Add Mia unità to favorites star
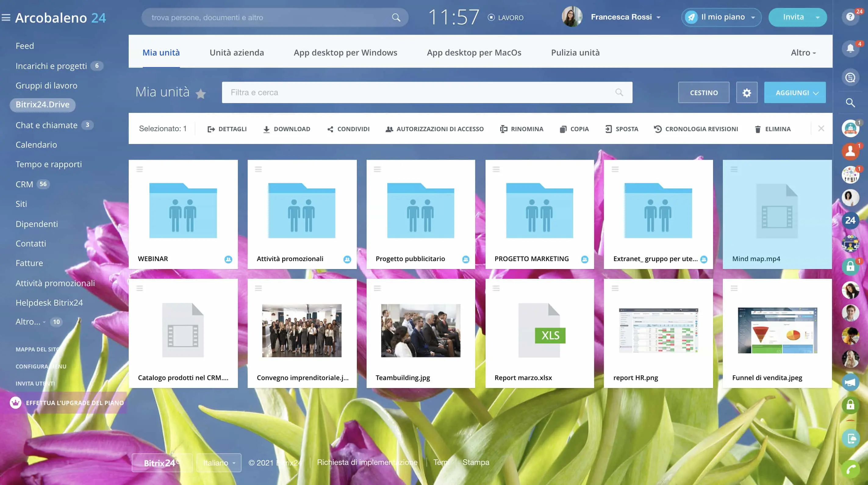The width and height of the screenshot is (868, 485). click(201, 93)
